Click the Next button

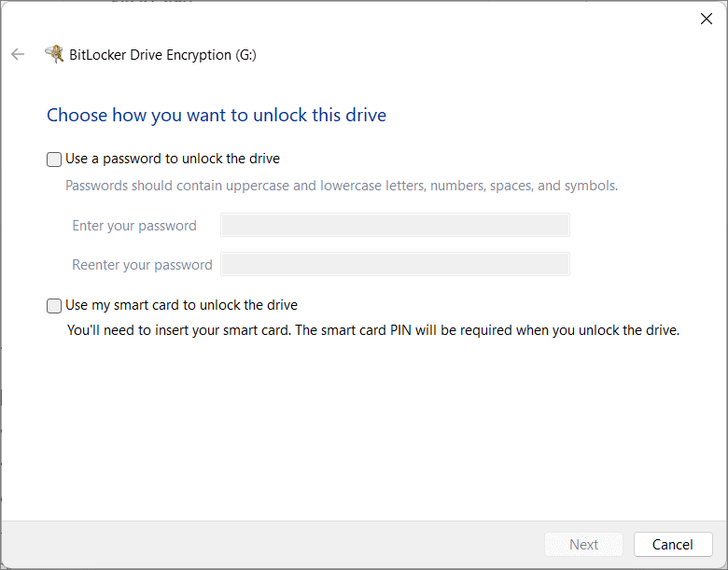[583, 544]
